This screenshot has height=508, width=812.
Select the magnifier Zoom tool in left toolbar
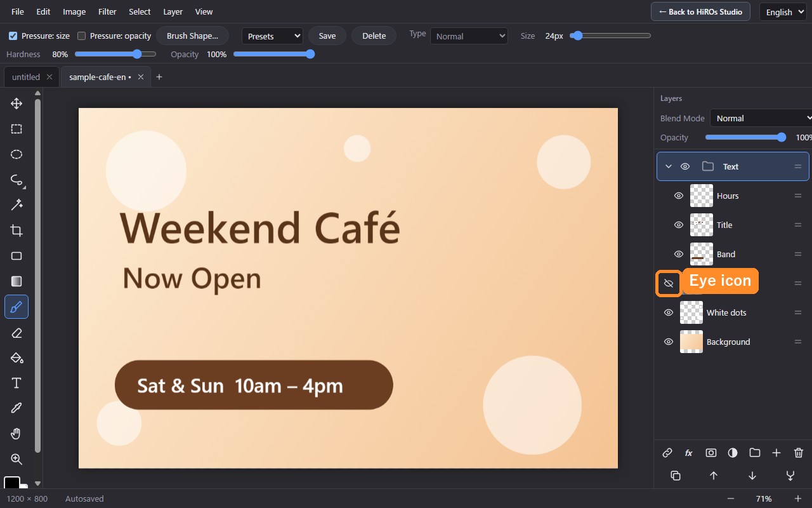[x=16, y=459]
